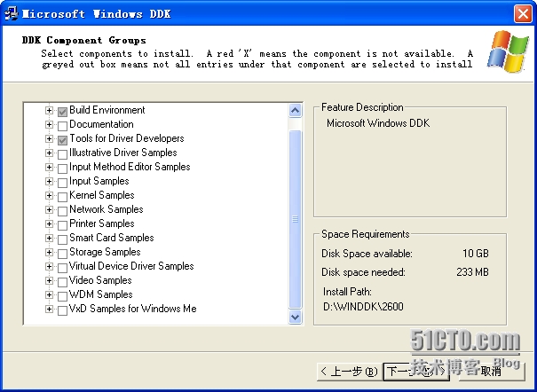Select the WDM Samples checkbox

tap(62, 296)
